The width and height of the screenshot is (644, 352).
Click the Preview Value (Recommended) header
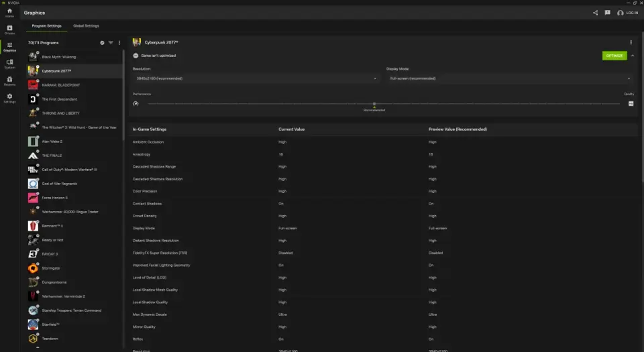[458, 129]
